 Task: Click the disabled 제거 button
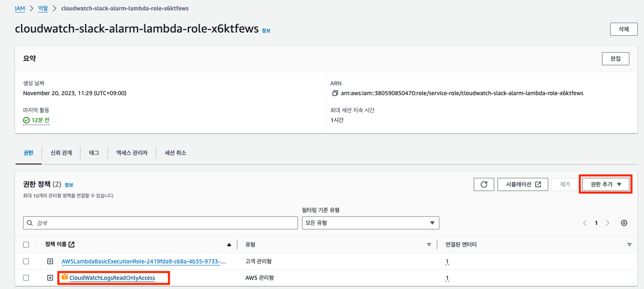coord(565,184)
